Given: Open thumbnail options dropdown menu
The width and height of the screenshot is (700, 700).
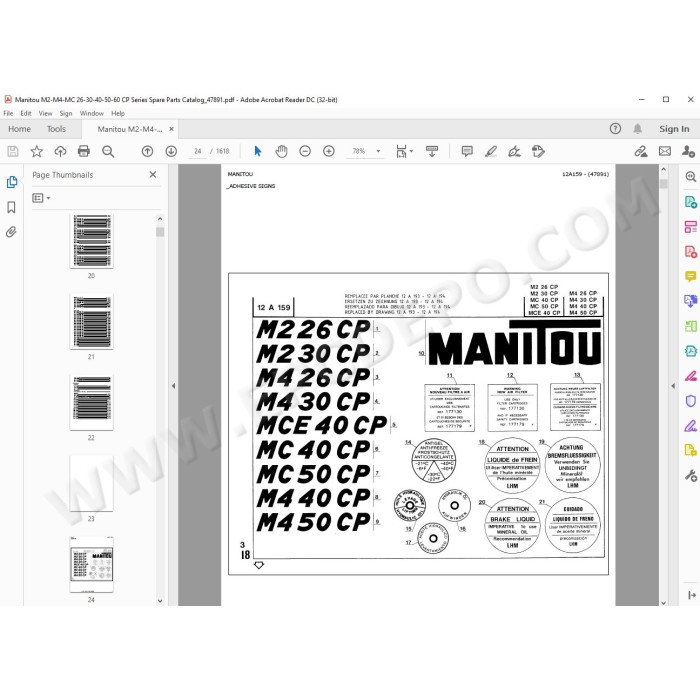Looking at the screenshot, I should [x=41, y=198].
